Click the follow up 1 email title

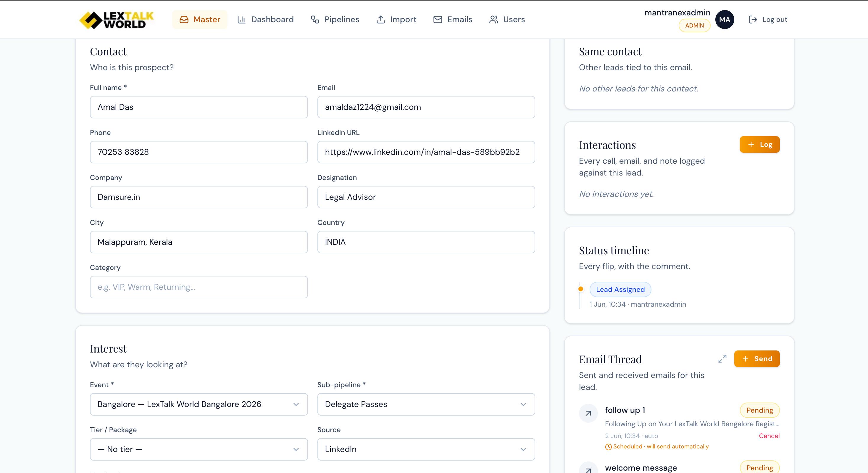[625, 410]
